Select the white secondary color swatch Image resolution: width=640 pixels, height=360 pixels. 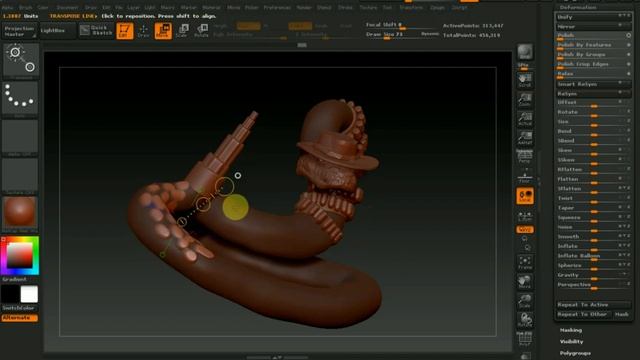pos(29,294)
